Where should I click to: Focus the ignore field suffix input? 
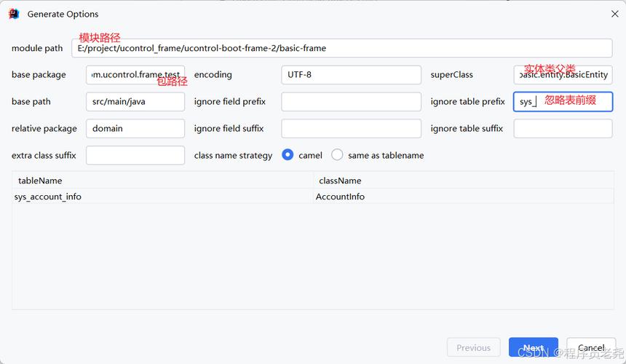351,129
